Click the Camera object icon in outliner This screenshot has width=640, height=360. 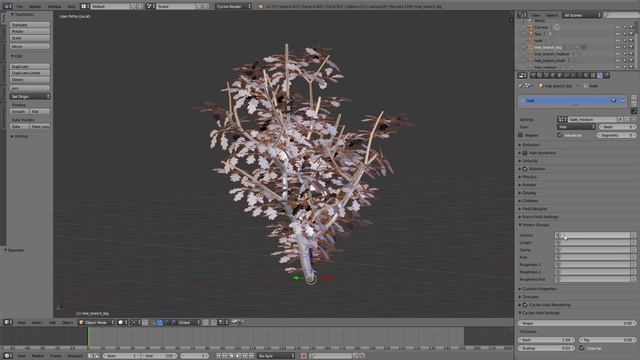point(531,27)
